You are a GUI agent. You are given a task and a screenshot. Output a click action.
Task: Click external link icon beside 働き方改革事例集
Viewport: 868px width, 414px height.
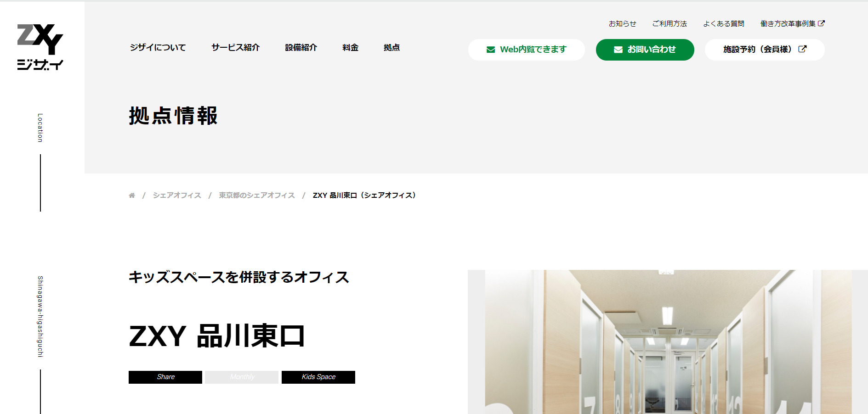click(821, 23)
